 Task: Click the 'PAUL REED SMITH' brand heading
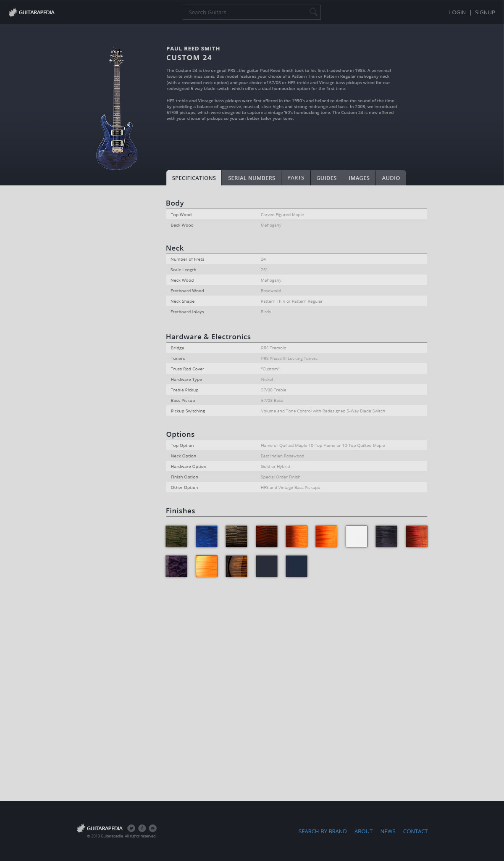tap(193, 49)
